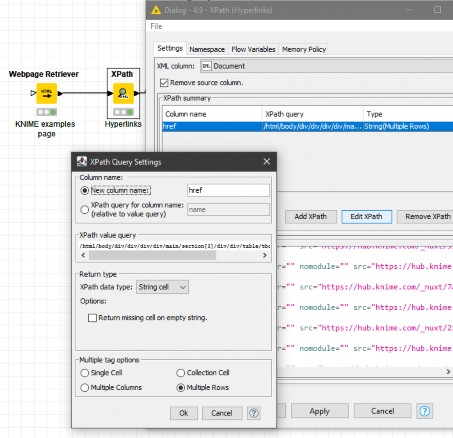Click the Webpage Retriever output port arrow
The image size is (453, 438).
pyautogui.click(x=60, y=93)
